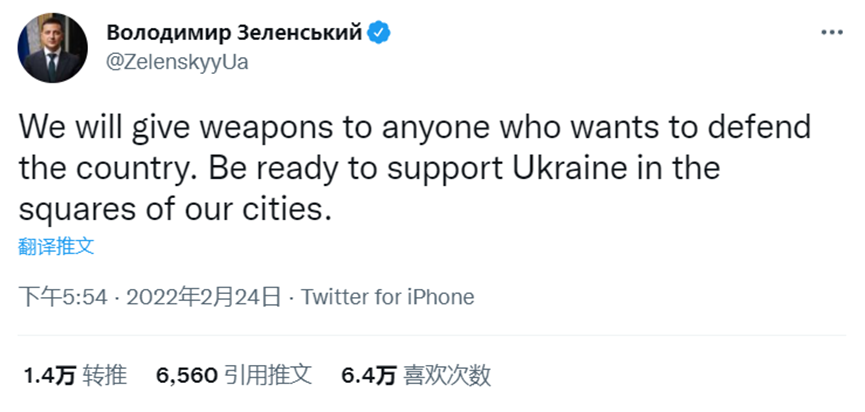Click the display name Володимир Зеленський
Screen dimensions: 865x412
click(233, 33)
